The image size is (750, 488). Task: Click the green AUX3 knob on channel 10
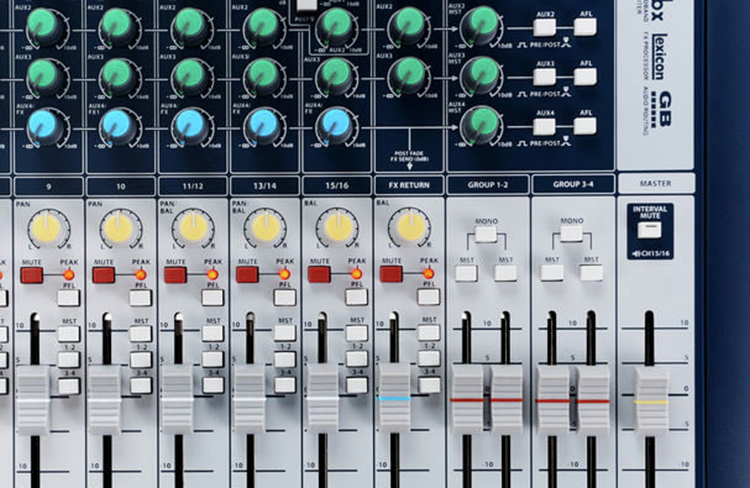coord(117,77)
